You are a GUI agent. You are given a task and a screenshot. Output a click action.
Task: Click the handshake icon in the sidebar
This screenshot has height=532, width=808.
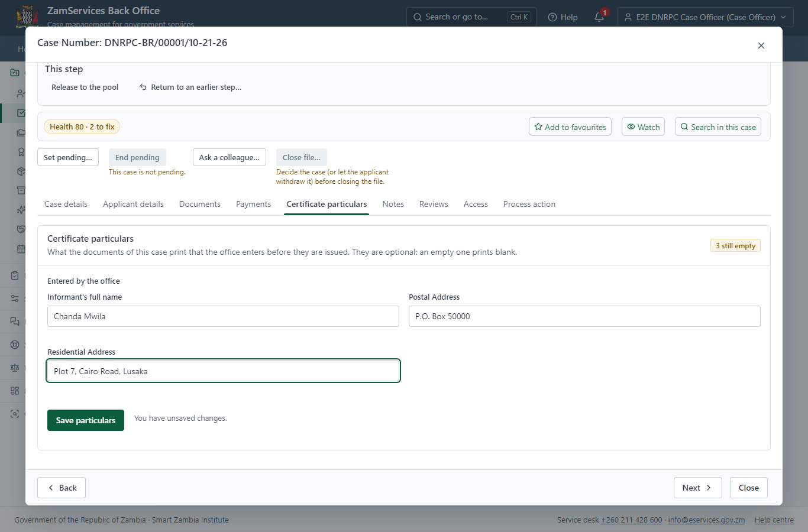pyautogui.click(x=21, y=229)
